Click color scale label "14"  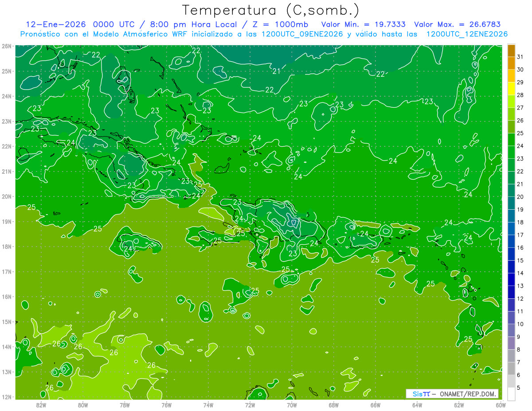[x=520, y=273]
